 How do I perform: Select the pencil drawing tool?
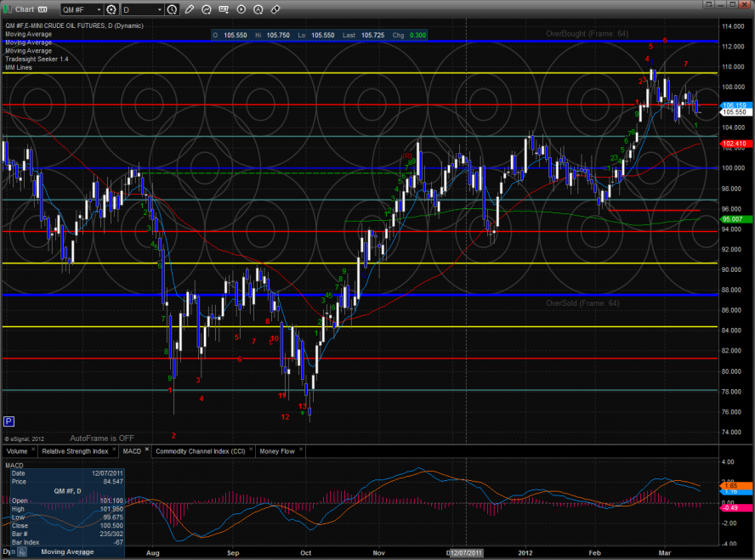coord(190,10)
